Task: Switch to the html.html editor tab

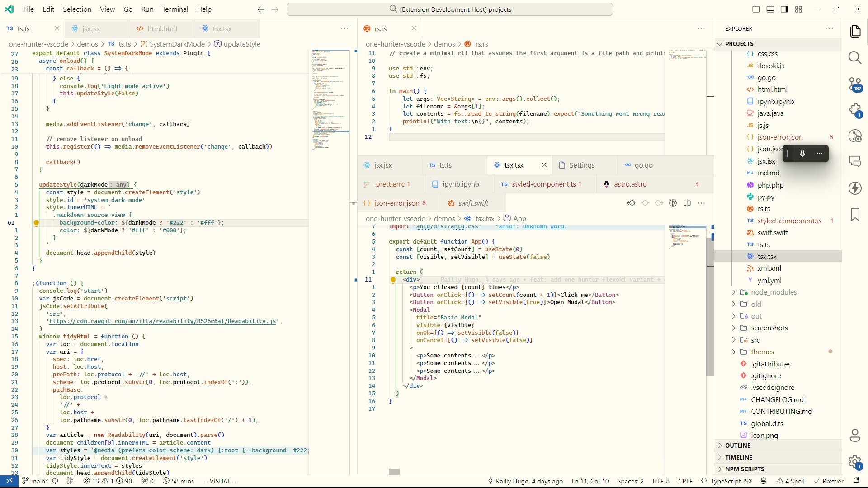Action: coord(162,28)
